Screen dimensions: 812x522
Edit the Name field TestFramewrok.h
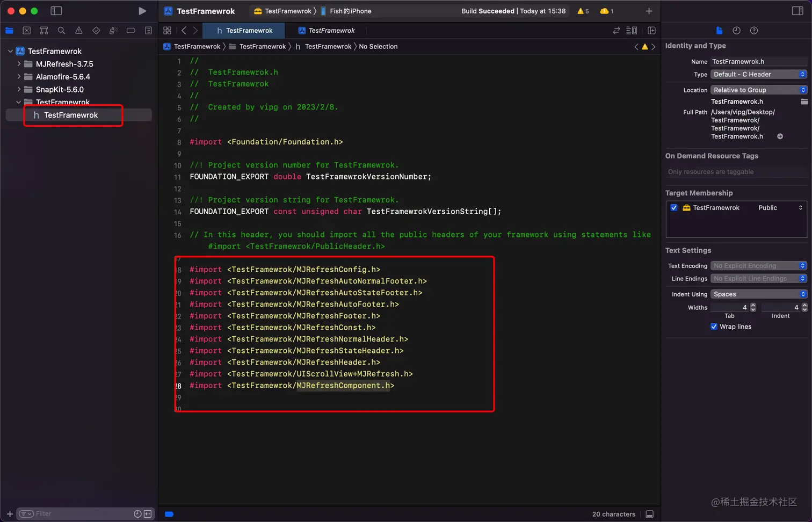tap(759, 62)
